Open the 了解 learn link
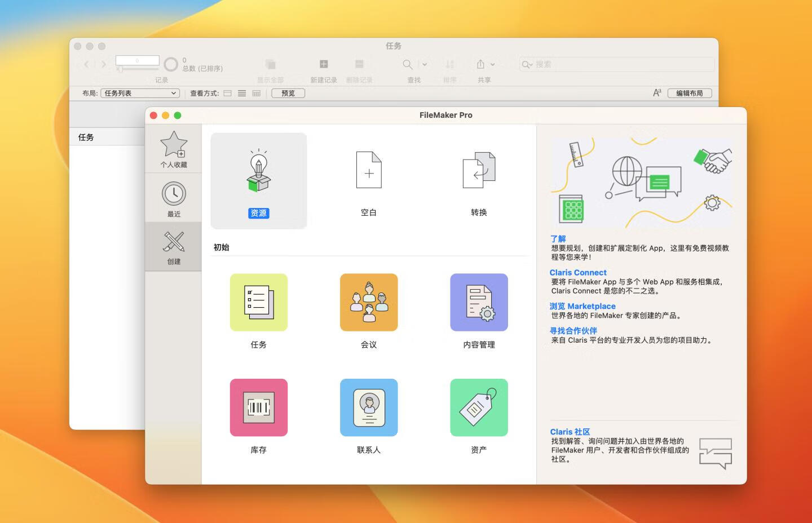The height and width of the screenshot is (523, 812). coord(558,238)
